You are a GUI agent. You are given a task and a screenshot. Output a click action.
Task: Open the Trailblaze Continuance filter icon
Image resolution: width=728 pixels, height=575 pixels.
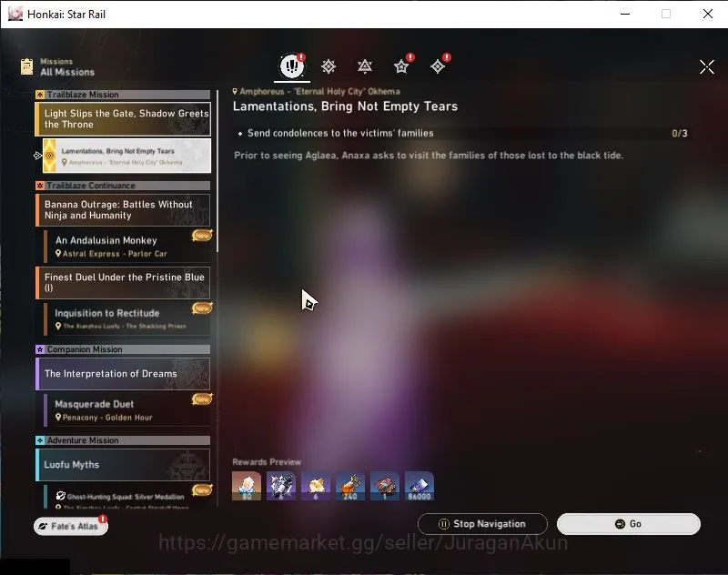pyautogui.click(x=365, y=66)
